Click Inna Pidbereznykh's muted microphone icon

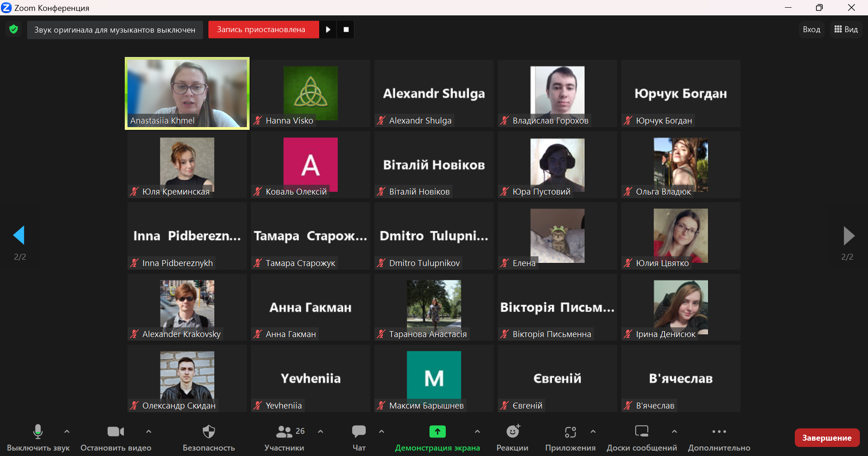click(x=134, y=263)
